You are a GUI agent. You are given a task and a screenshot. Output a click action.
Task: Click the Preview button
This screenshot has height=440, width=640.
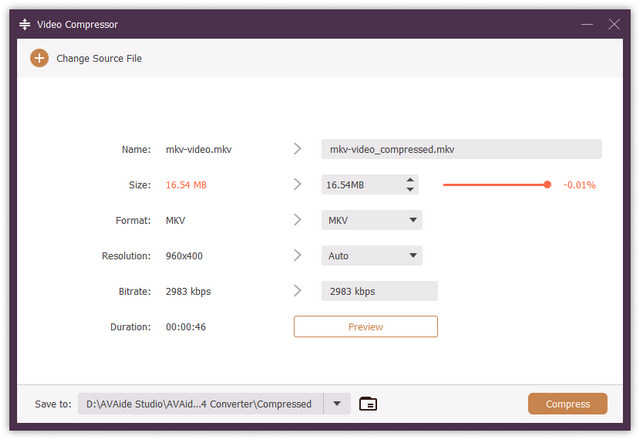point(365,326)
